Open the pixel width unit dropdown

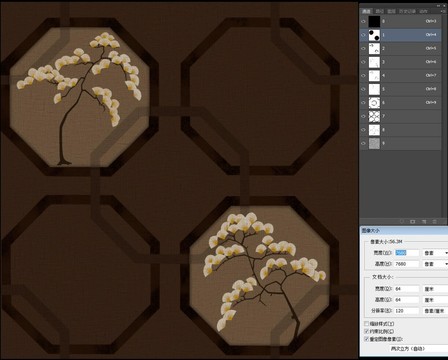tap(435, 253)
